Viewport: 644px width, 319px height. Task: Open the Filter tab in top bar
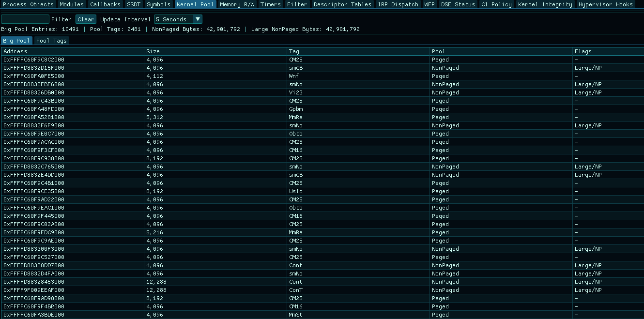297,4
